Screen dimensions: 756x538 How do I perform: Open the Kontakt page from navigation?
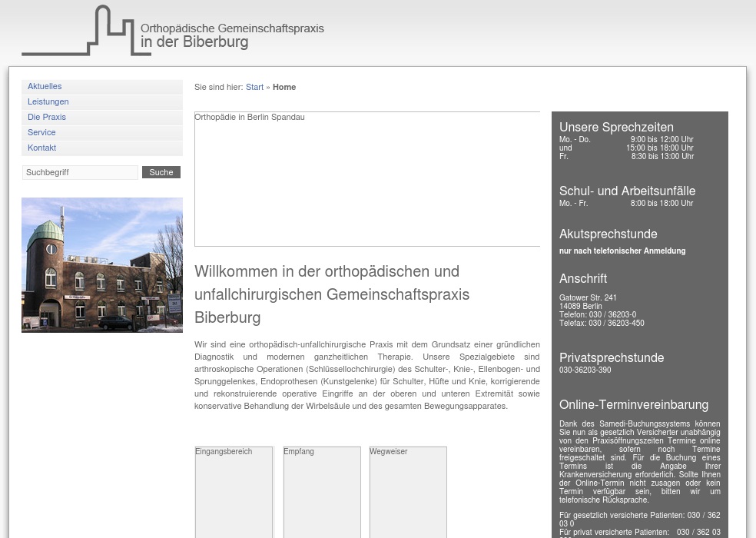pos(41,148)
